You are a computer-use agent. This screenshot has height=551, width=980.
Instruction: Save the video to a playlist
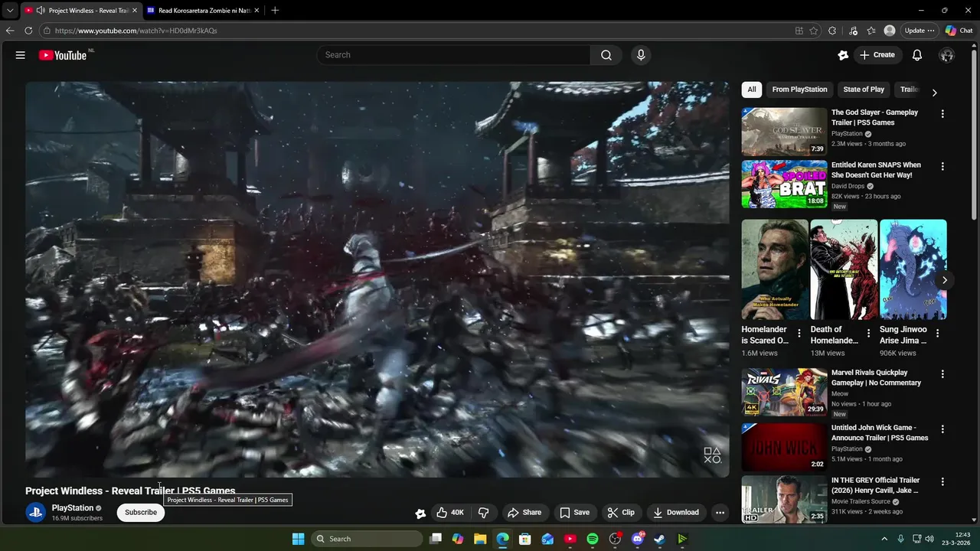pos(574,513)
